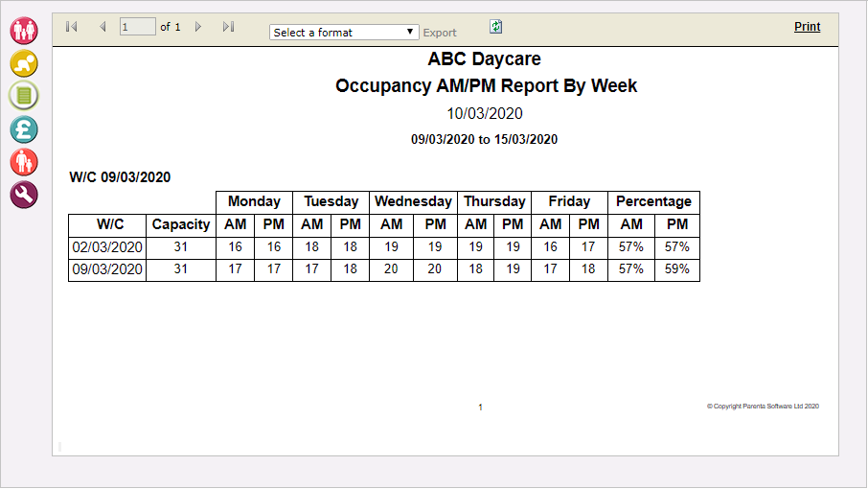Viewport: 868px width, 489px height.
Task: Click the Wednesday column header
Action: pos(413,201)
